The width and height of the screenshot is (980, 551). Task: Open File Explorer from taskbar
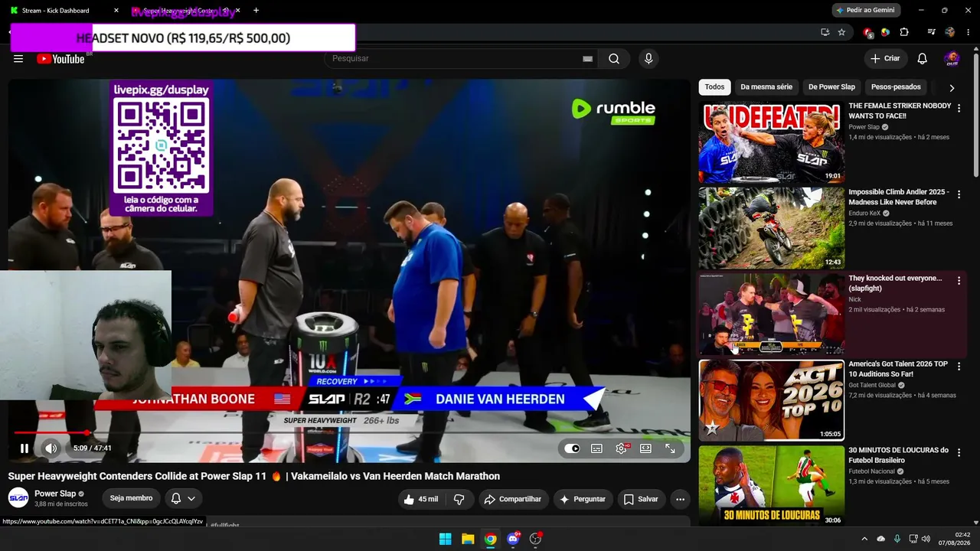(468, 539)
